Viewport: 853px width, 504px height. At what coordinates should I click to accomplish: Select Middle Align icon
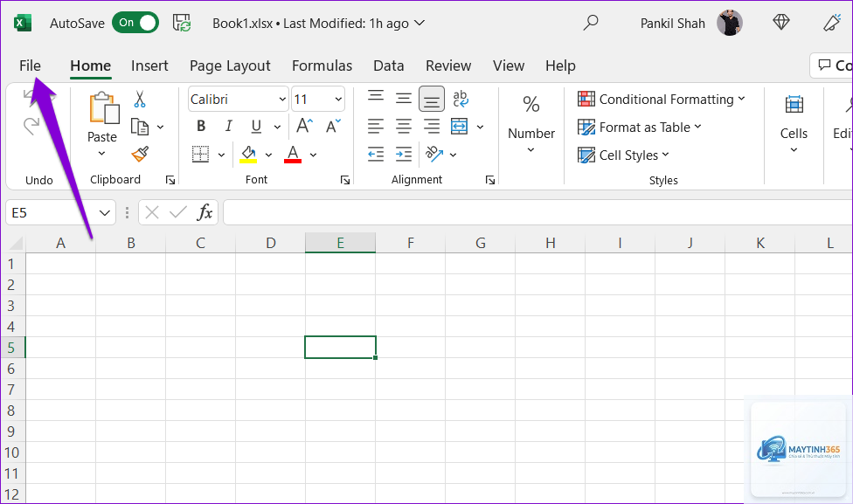pyautogui.click(x=404, y=99)
